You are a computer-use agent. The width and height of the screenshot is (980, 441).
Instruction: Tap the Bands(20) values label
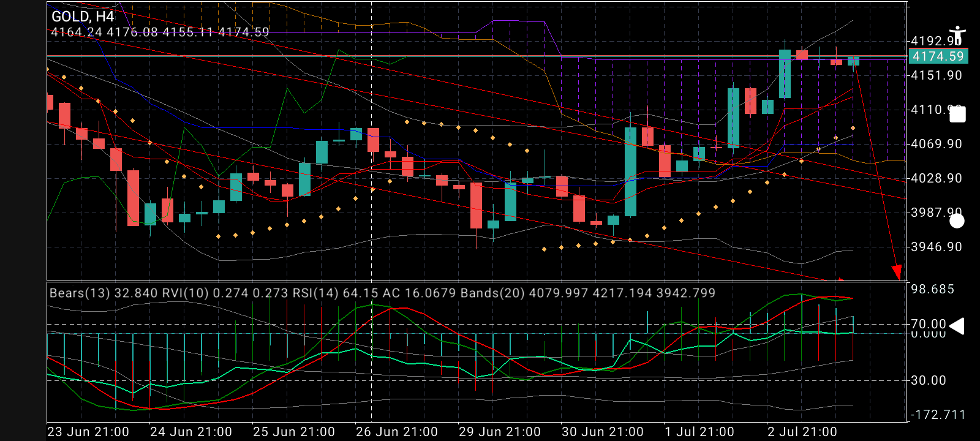[588, 293]
